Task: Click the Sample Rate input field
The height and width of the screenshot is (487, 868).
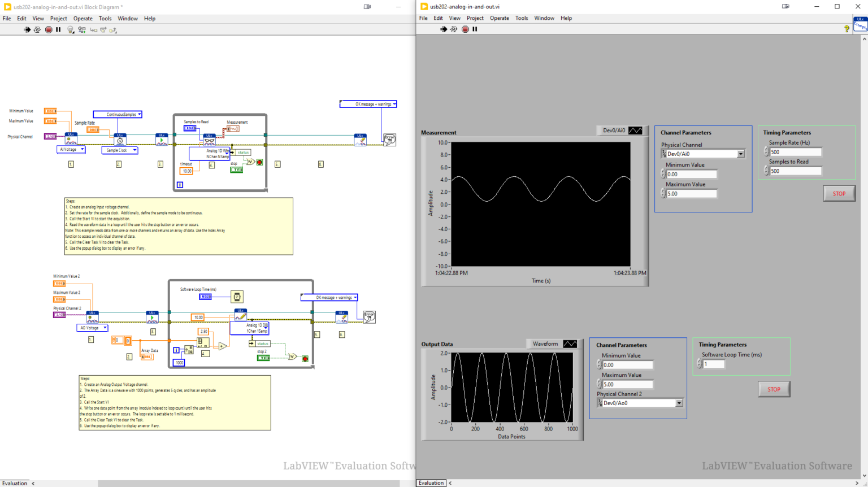Action: pyautogui.click(x=797, y=151)
